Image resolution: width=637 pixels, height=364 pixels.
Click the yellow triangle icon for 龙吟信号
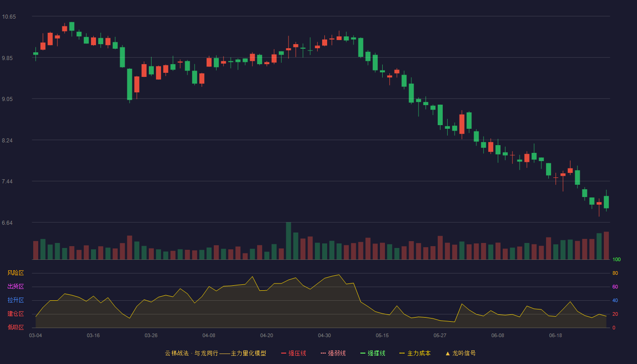447,353
